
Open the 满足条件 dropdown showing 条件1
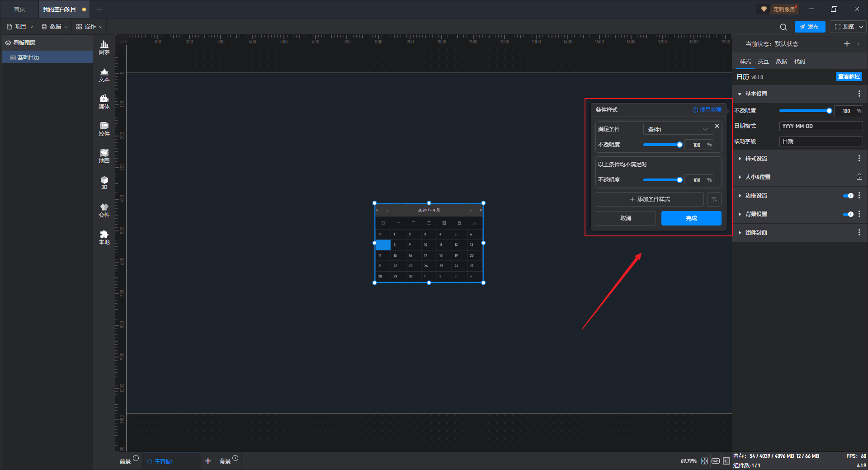click(x=677, y=129)
